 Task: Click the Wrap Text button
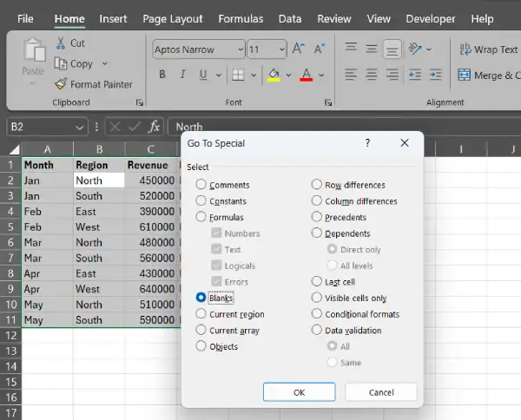tap(488, 49)
